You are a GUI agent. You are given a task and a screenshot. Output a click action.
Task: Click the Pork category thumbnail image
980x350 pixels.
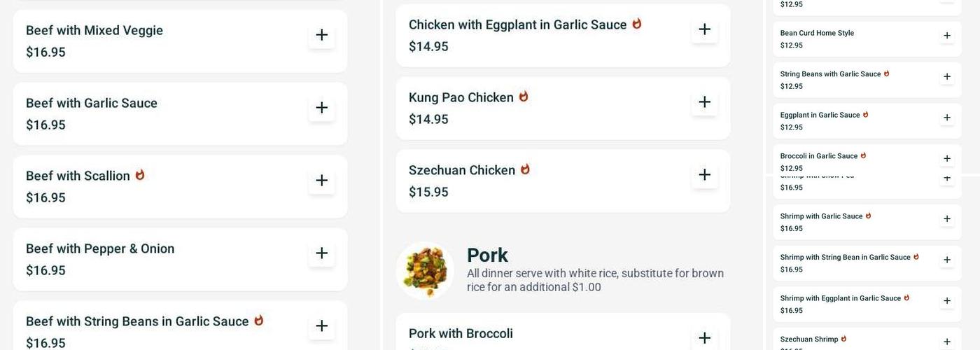(425, 271)
